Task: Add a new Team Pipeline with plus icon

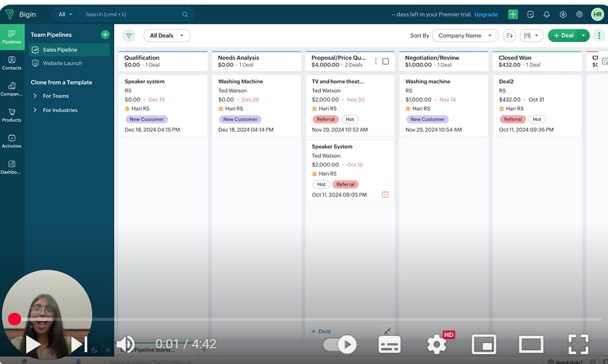Action: coord(105,35)
